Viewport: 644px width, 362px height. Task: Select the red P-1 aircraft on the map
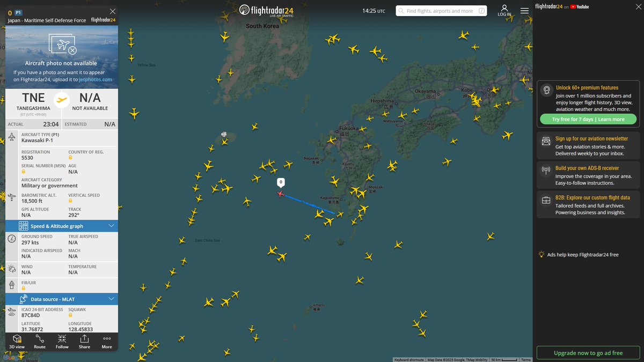click(x=280, y=194)
